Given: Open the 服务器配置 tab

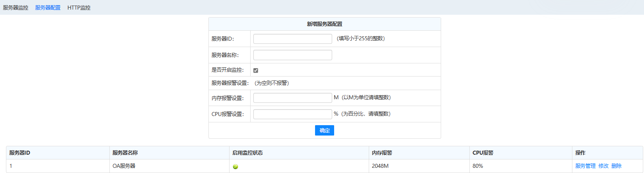Looking at the screenshot, I should tap(48, 8).
